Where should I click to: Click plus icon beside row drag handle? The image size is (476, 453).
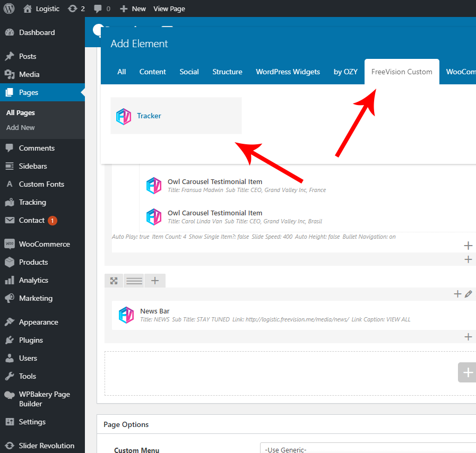(x=155, y=281)
